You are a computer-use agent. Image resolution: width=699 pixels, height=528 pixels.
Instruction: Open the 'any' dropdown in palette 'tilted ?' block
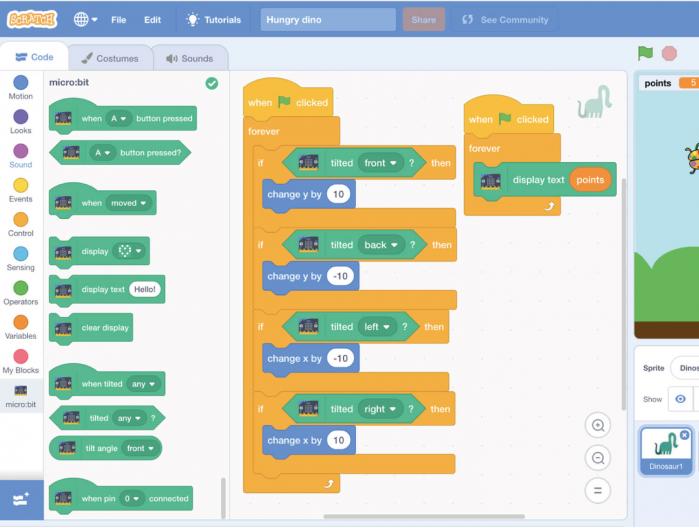pos(128,418)
